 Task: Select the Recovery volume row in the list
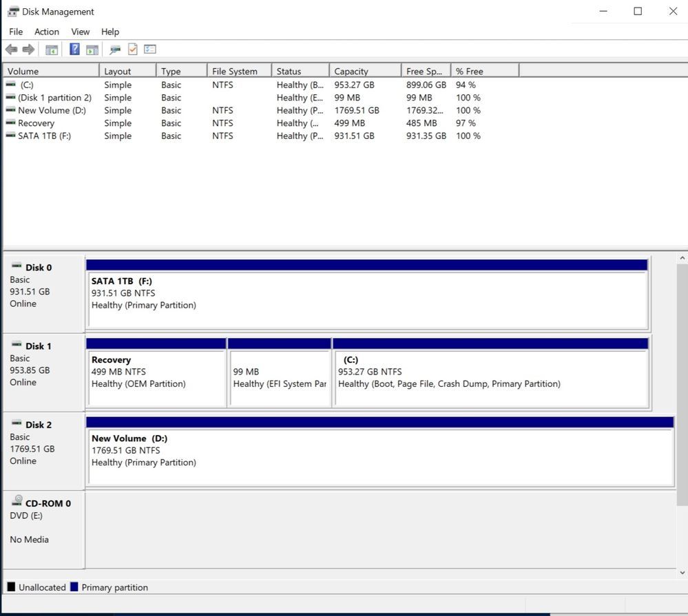[36, 123]
